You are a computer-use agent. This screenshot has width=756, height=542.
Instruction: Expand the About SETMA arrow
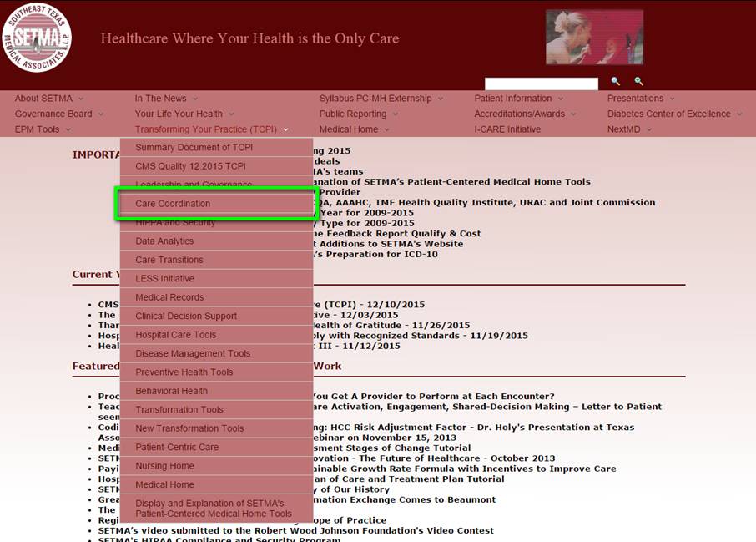pos(81,99)
